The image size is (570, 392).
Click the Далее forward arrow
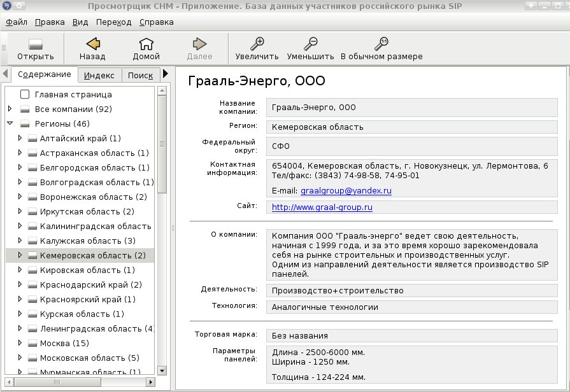pyautogui.click(x=199, y=44)
